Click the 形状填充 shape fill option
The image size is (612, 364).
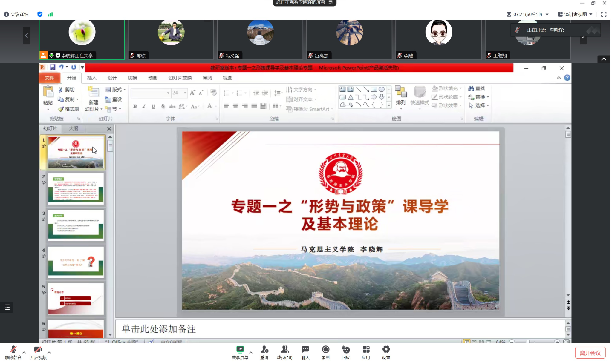pyautogui.click(x=446, y=88)
